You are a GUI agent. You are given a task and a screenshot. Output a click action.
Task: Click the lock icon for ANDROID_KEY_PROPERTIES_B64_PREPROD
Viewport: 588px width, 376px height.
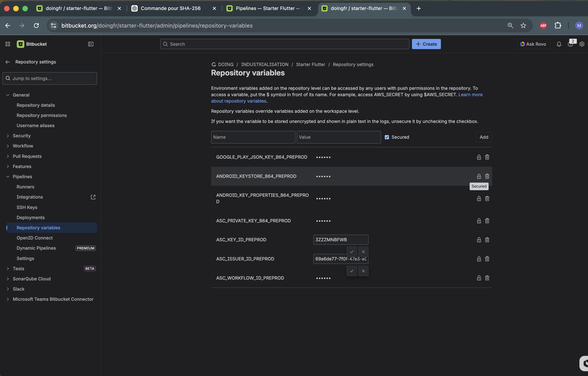479,199
